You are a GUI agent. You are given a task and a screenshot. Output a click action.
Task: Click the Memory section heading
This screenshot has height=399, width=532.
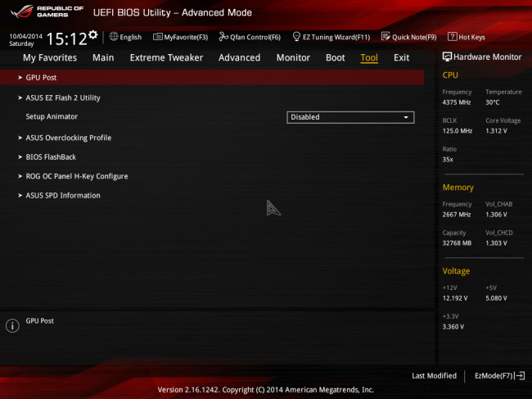pos(458,188)
